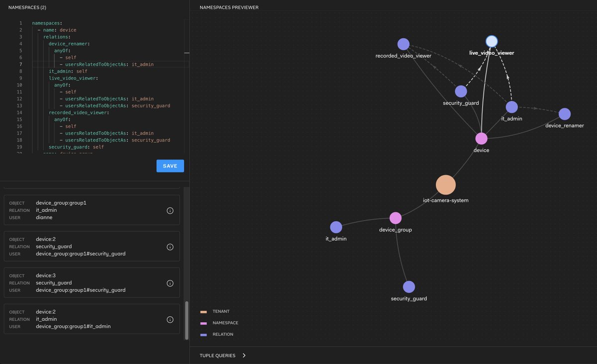This screenshot has width=597, height=364.
Task: Open info icon for device:2 security_guard tuple
Action: tap(170, 247)
